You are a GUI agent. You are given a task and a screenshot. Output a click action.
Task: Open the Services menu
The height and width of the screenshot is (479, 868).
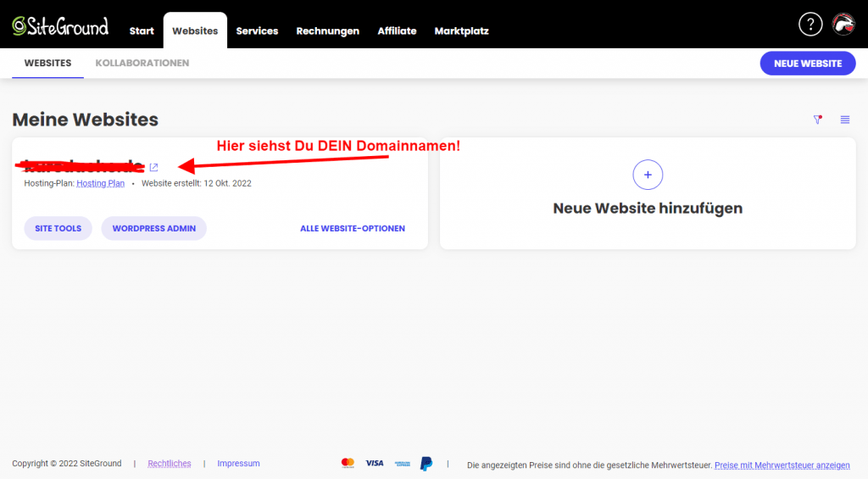[x=257, y=31]
